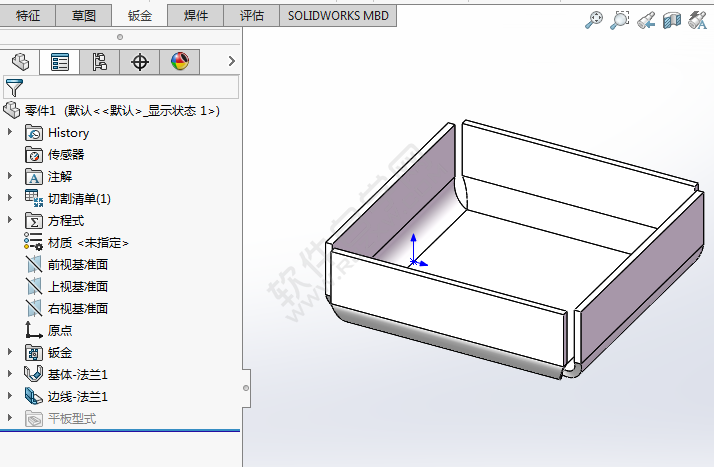This screenshot has width=714, height=467.
Task: Open the PropertyManager panel icon
Action: (x=60, y=62)
